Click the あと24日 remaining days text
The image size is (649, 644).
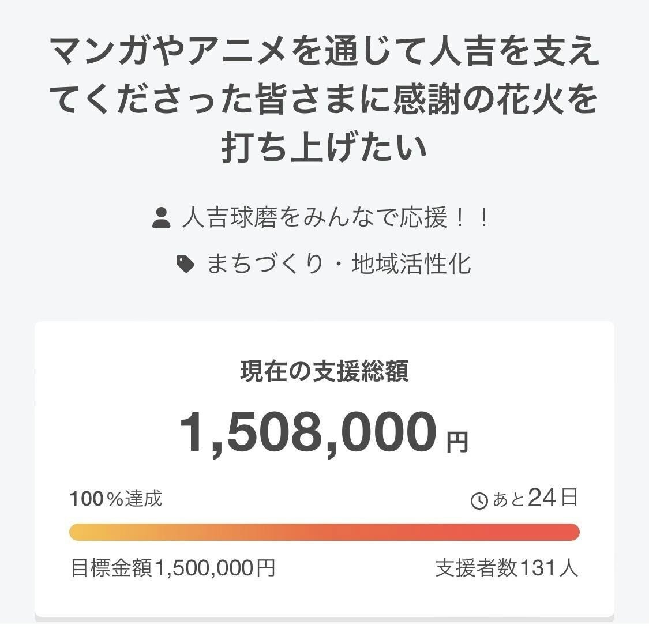coord(535,498)
